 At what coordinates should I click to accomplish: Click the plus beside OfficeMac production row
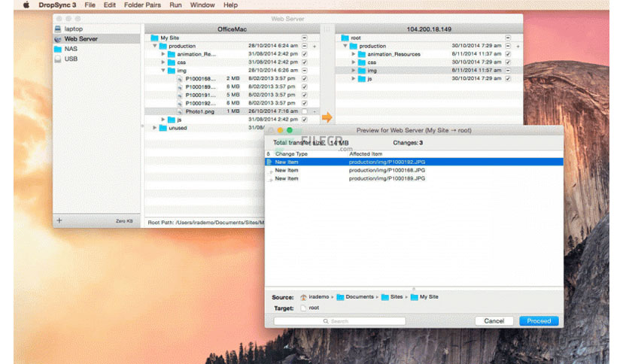click(314, 47)
